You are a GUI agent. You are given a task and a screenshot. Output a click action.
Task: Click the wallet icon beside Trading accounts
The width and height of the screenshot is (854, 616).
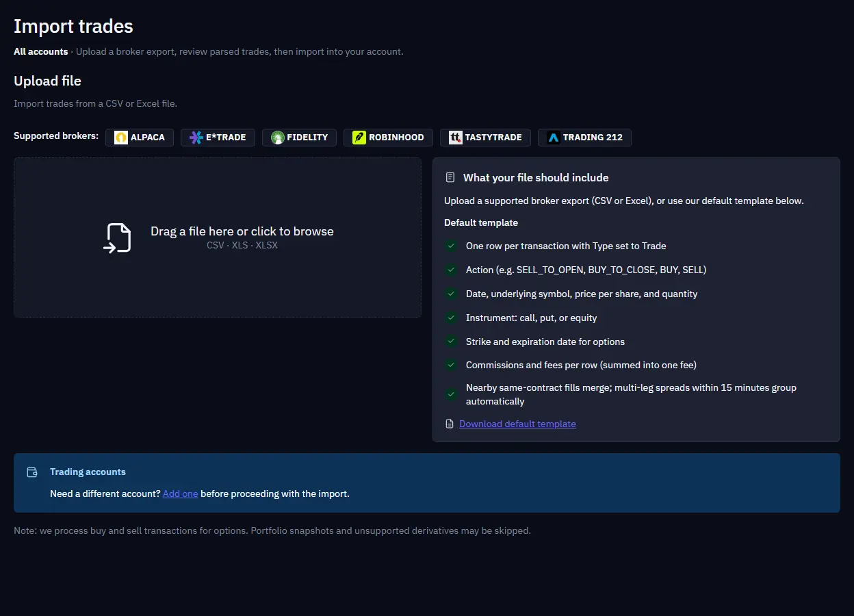32,472
